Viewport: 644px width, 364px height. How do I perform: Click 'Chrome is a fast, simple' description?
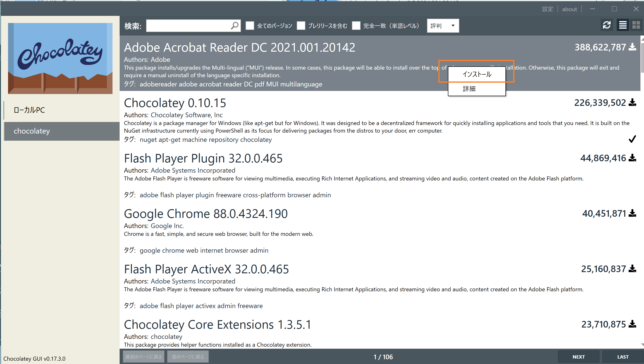click(x=219, y=234)
